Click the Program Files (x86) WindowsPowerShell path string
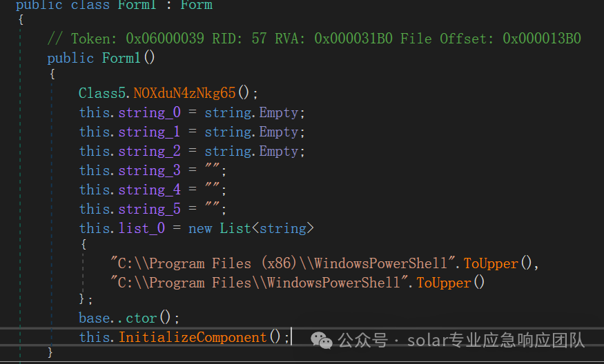Image resolution: width=604 pixels, height=364 pixels. [283, 263]
